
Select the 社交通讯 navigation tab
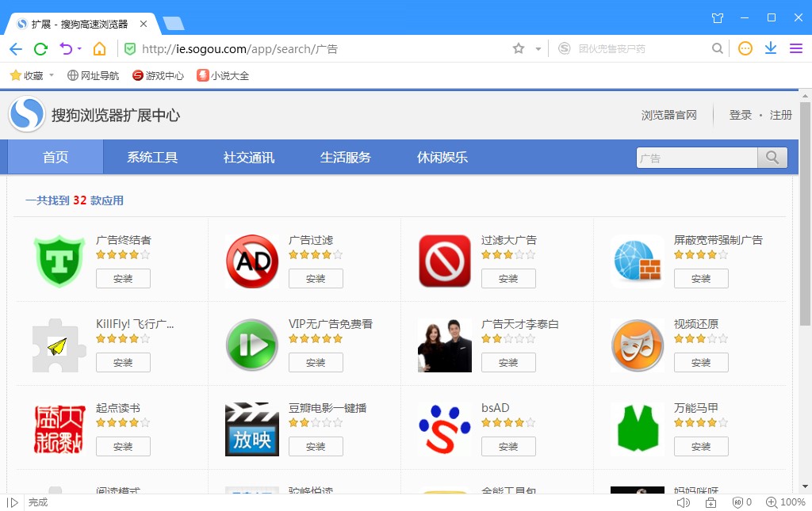coord(248,157)
